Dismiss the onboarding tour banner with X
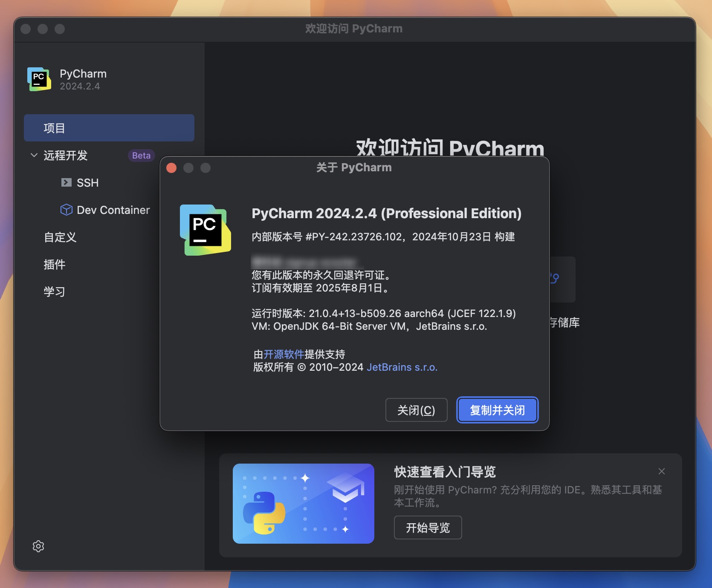 pos(662,471)
